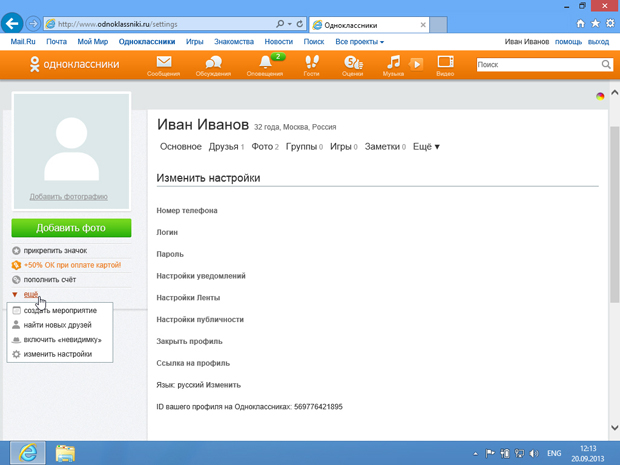
Task: Open the Discussions speech bubbles icon
Action: click(x=214, y=62)
